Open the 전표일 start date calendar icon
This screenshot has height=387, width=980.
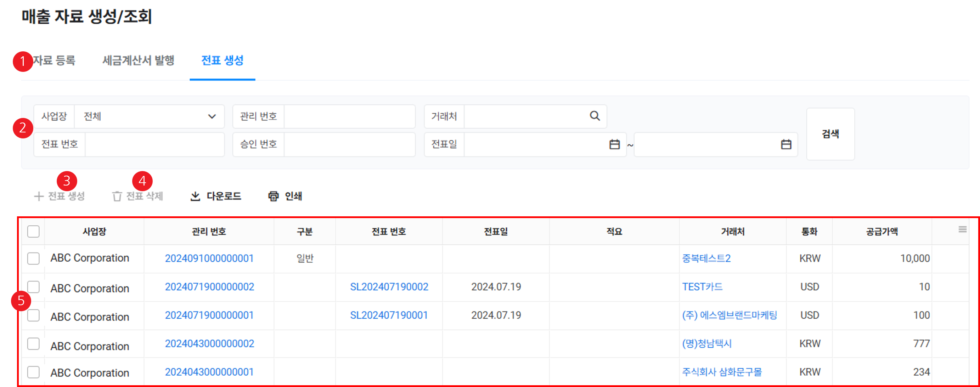click(x=614, y=144)
